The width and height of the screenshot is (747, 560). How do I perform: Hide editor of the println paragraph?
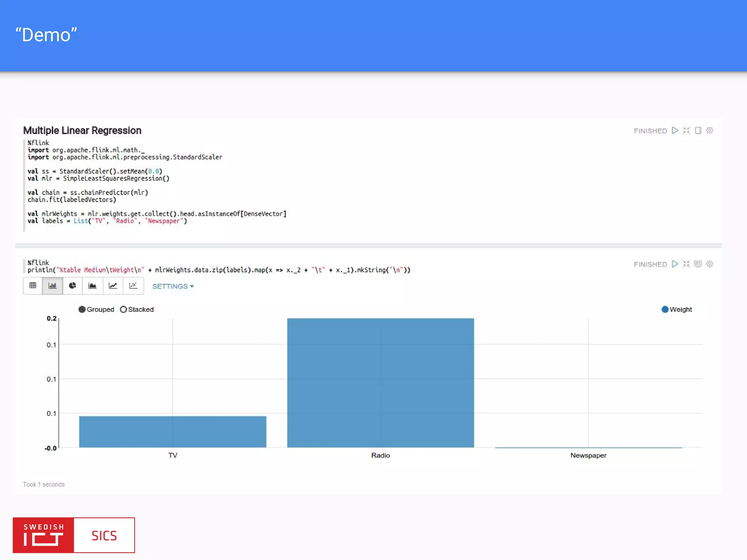[686, 264]
